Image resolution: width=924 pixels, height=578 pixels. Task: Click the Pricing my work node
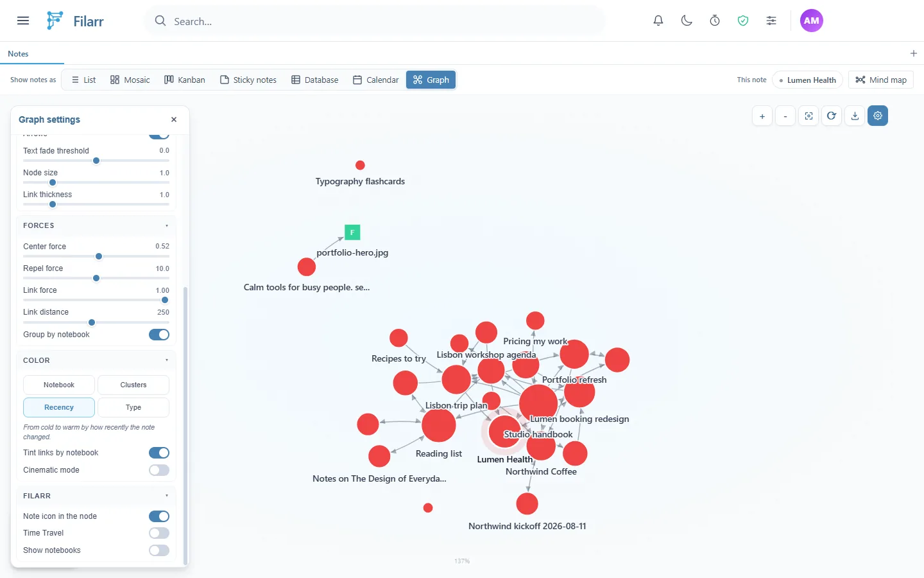[535, 320]
